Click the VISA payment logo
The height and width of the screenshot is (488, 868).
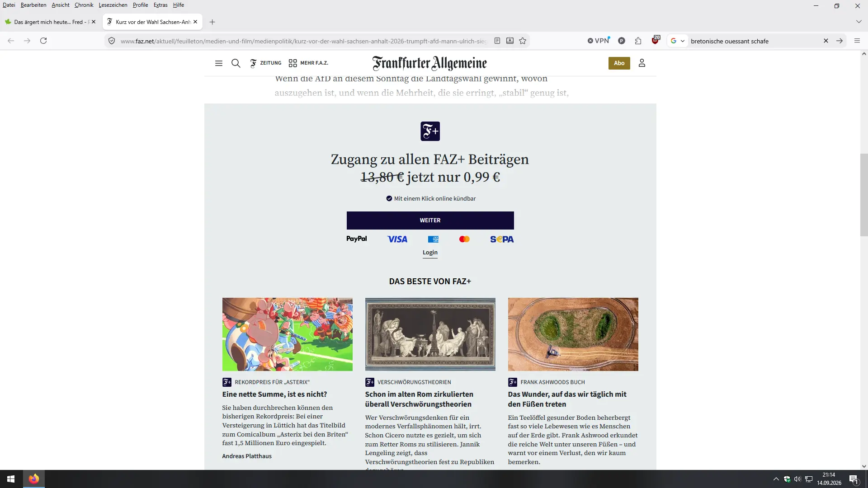click(x=397, y=239)
